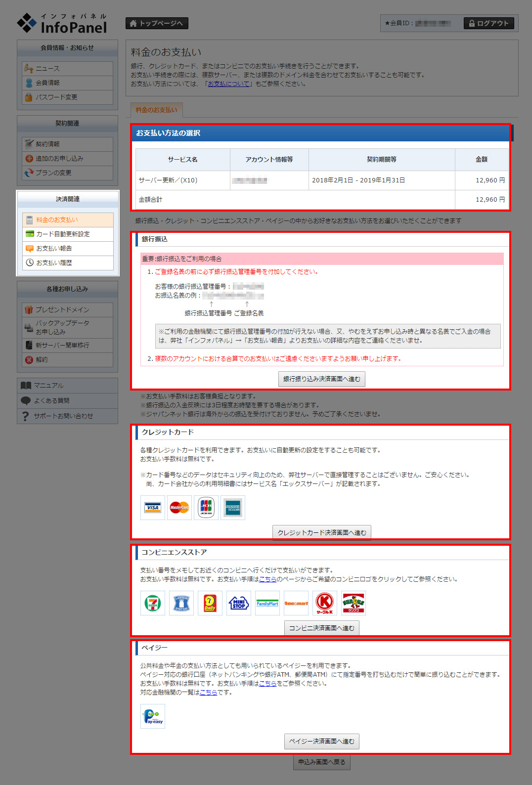The image size is (532, 785).
Task: Click コンビニ決済画面へ進む button
Action: (322, 628)
